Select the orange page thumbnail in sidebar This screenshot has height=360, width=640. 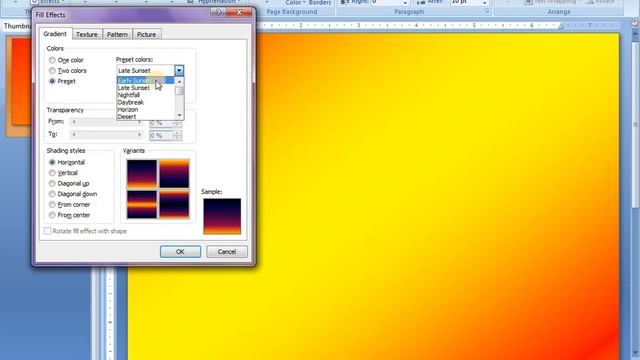19,86
